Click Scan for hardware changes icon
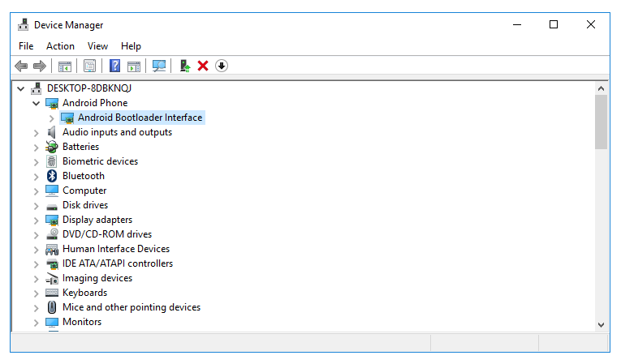The width and height of the screenshot is (621, 364). pos(159,66)
